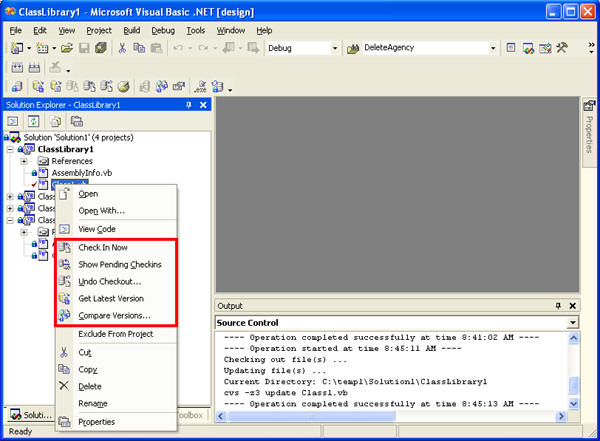Open the Build menu

pos(132,31)
